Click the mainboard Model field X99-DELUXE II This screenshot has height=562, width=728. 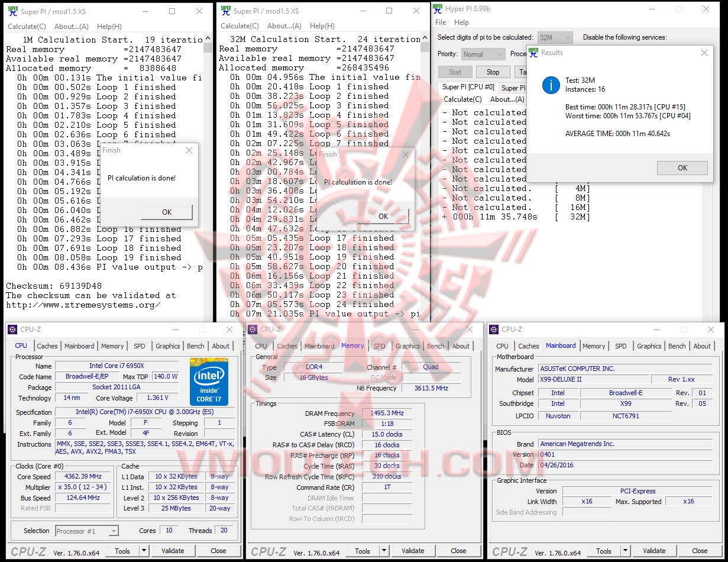(x=593, y=379)
